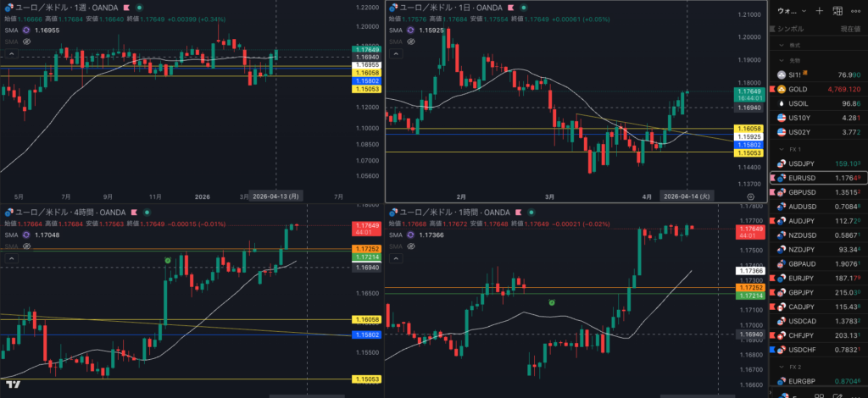Collapse indicator legend on weekly chart
This screenshot has height=398, width=868.
[x=11, y=53]
